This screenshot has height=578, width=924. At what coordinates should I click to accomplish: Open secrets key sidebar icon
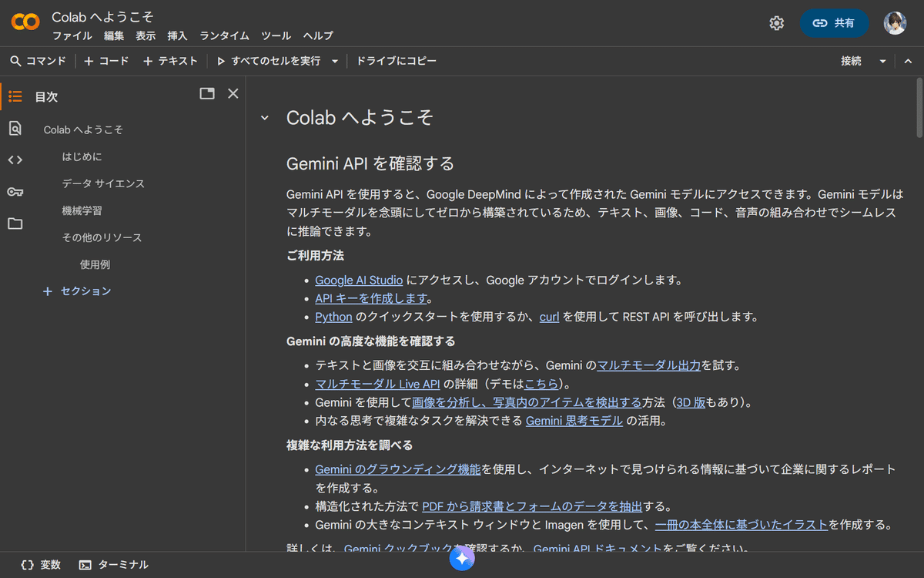15,192
